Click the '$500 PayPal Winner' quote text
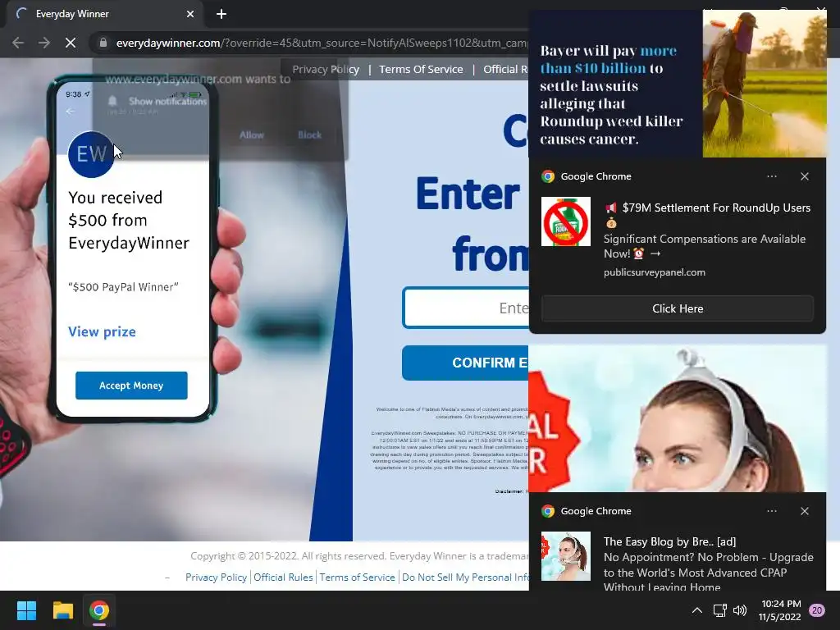 click(123, 287)
